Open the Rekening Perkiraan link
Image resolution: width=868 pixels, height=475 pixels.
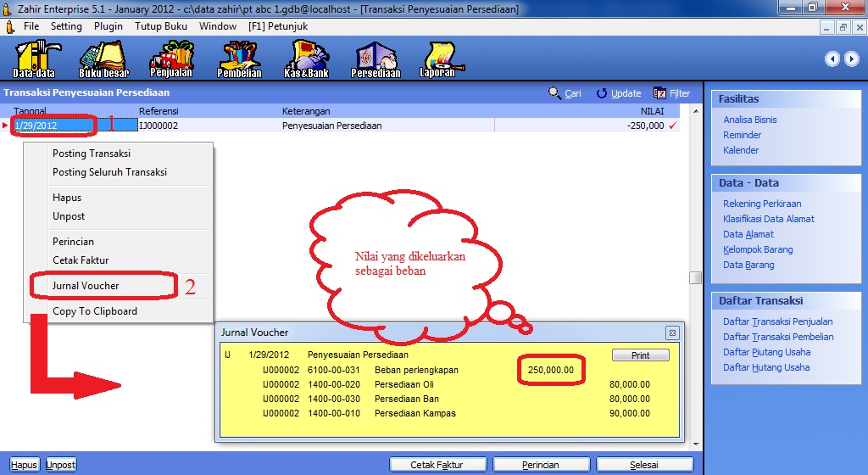(x=762, y=204)
